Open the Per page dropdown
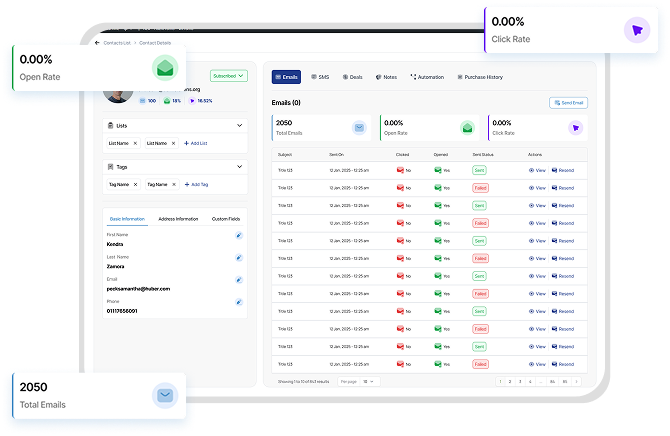 tap(370, 381)
